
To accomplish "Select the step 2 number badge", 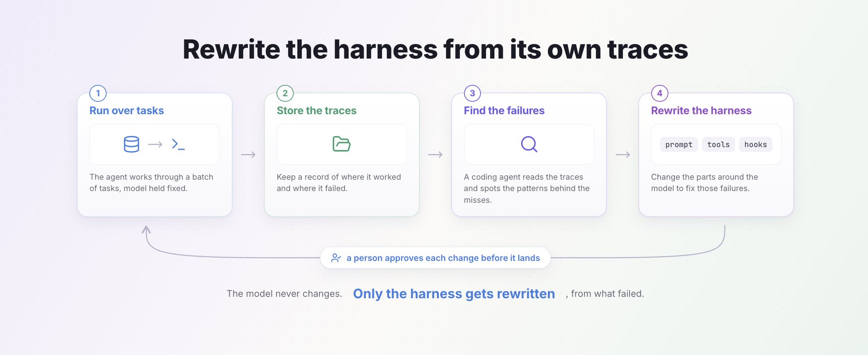I will (x=285, y=93).
